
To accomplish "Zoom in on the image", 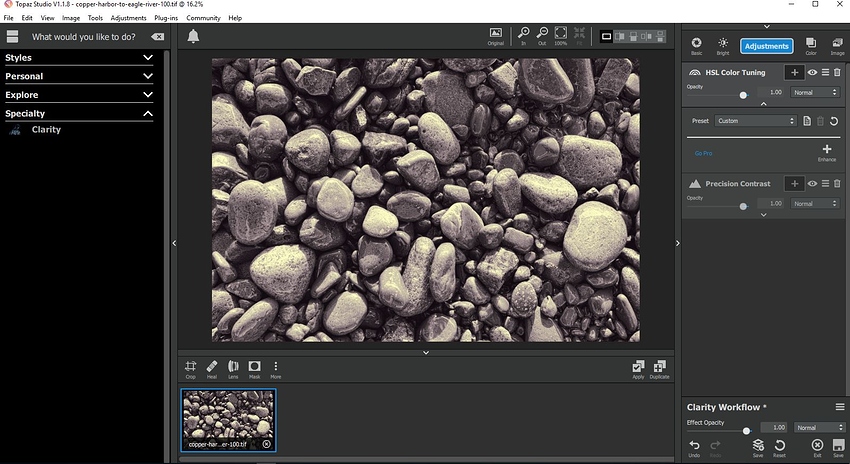I will click(x=523, y=36).
